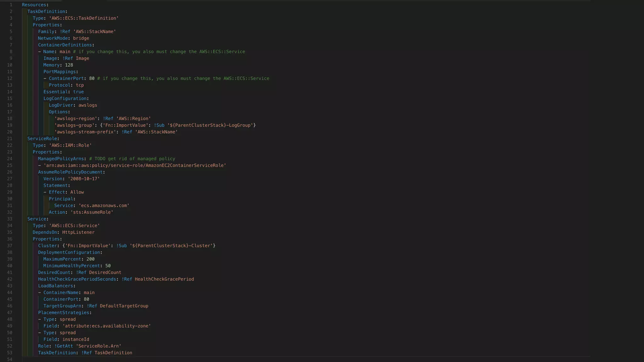This screenshot has height=362, width=644.
Task: Click the 'LogConfiguration' key
Action: click(65, 99)
